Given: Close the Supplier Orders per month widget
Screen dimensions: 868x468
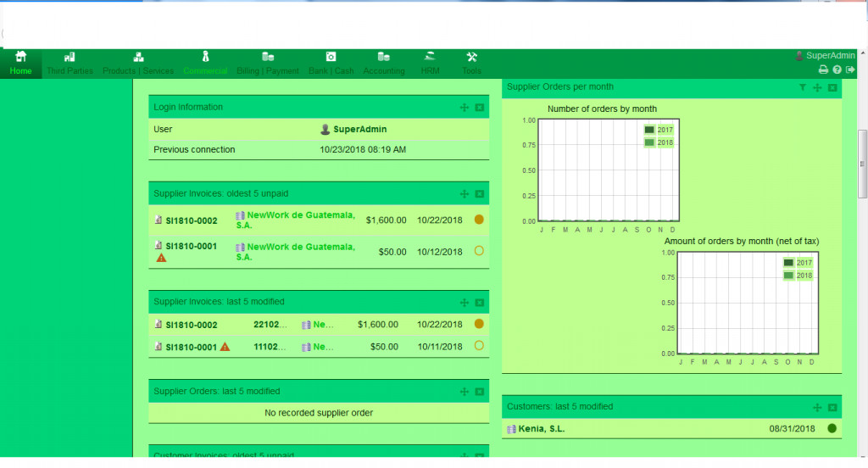Looking at the screenshot, I should [x=832, y=87].
